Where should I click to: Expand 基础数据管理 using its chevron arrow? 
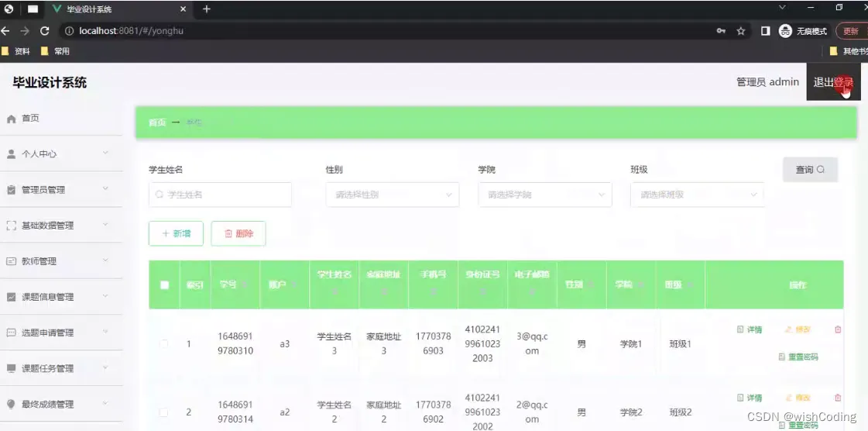point(105,224)
